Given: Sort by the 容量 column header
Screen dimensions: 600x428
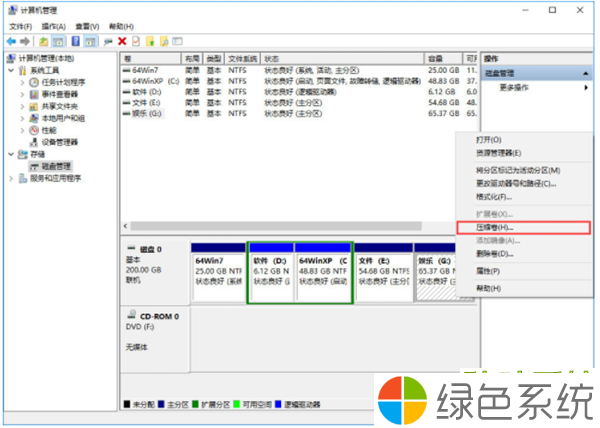Looking at the screenshot, I should 443,59.
